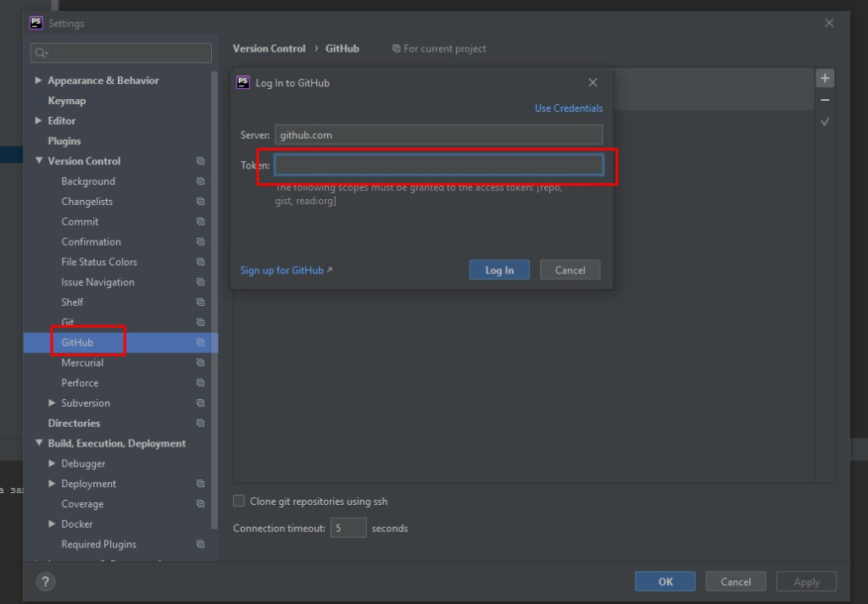The image size is (868, 604).
Task: Click the project-level icon beside Shelf
Action: coord(200,302)
